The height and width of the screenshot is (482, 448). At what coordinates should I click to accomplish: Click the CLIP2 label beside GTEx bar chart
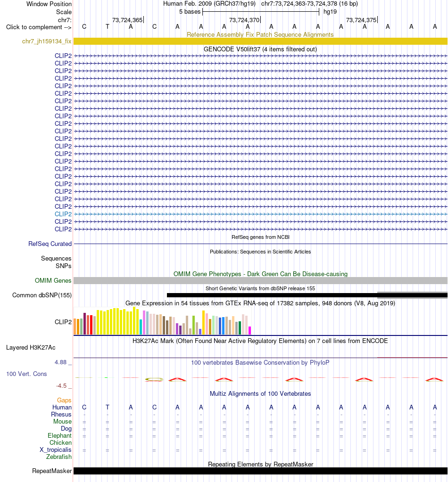(x=63, y=322)
